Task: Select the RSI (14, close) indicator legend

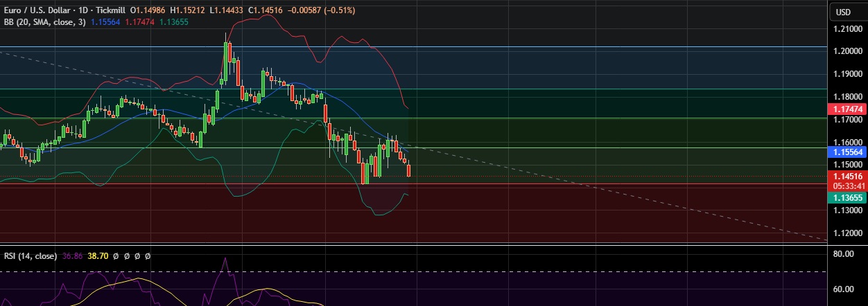Action: (31, 256)
